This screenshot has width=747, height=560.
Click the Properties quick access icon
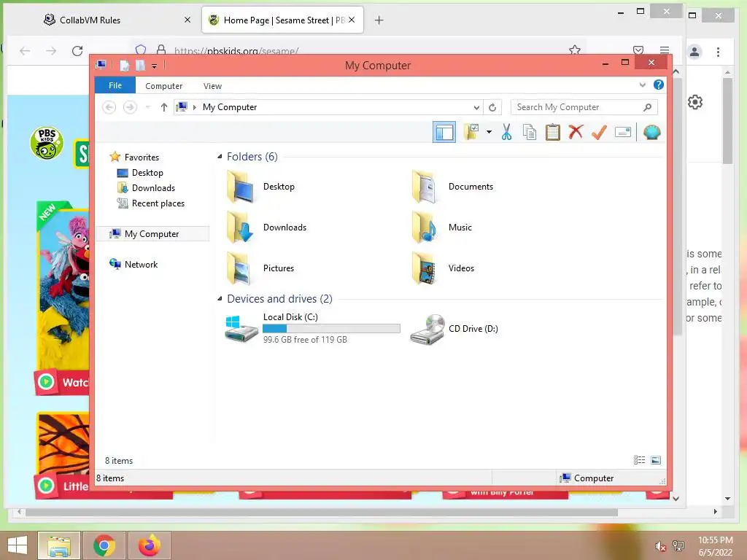pyautogui.click(x=124, y=66)
